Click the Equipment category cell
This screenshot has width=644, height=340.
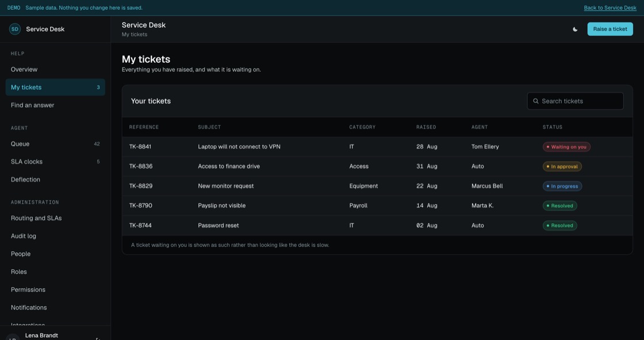pyautogui.click(x=363, y=186)
